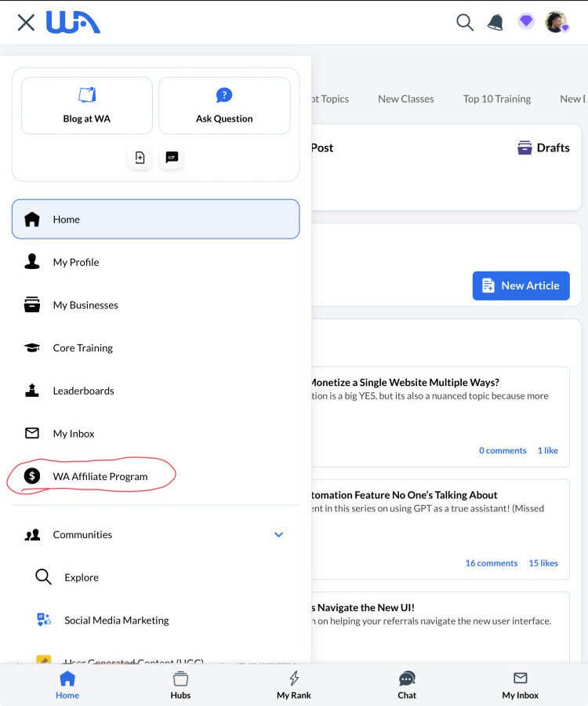Viewport: 588px width, 706px height.
Task: Click the WA logo in the header
Action: coord(74,23)
